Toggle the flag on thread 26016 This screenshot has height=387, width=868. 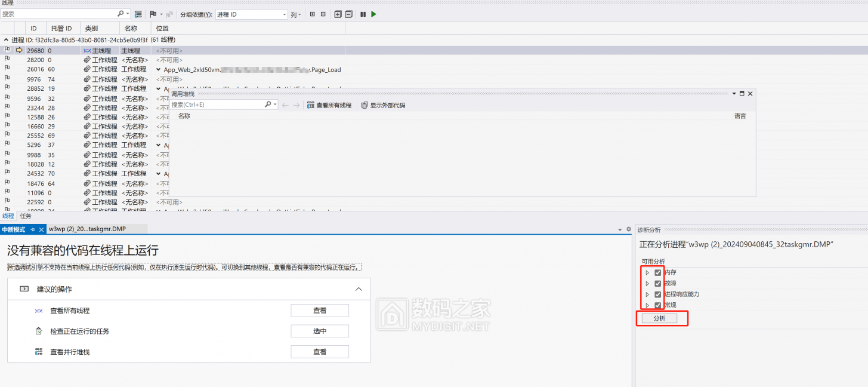pos(7,69)
